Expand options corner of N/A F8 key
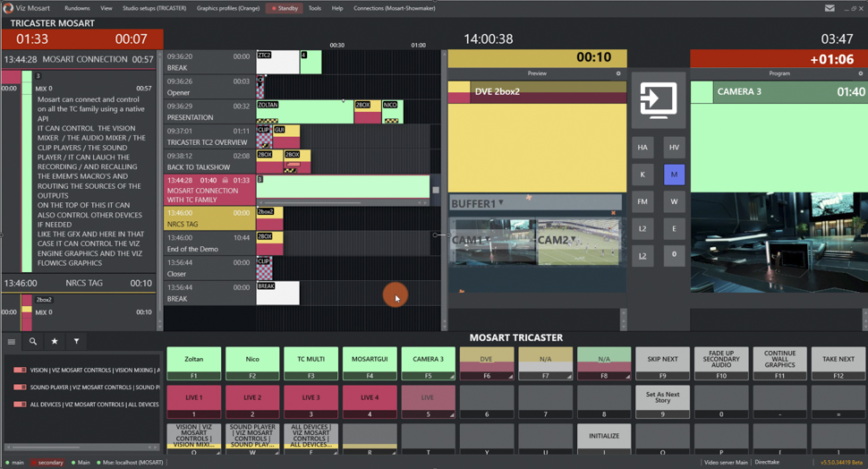 point(628,377)
